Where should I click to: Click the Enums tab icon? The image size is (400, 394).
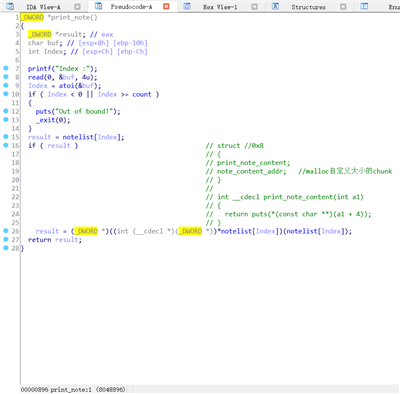point(364,6)
